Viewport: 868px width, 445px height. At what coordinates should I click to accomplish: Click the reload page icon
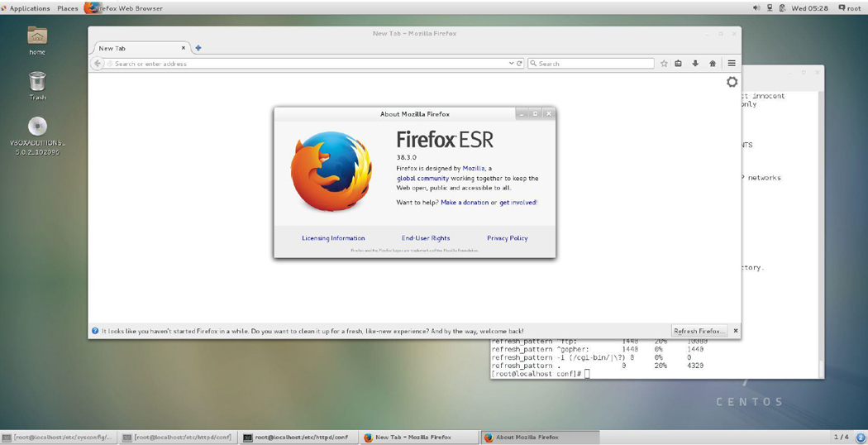(520, 64)
